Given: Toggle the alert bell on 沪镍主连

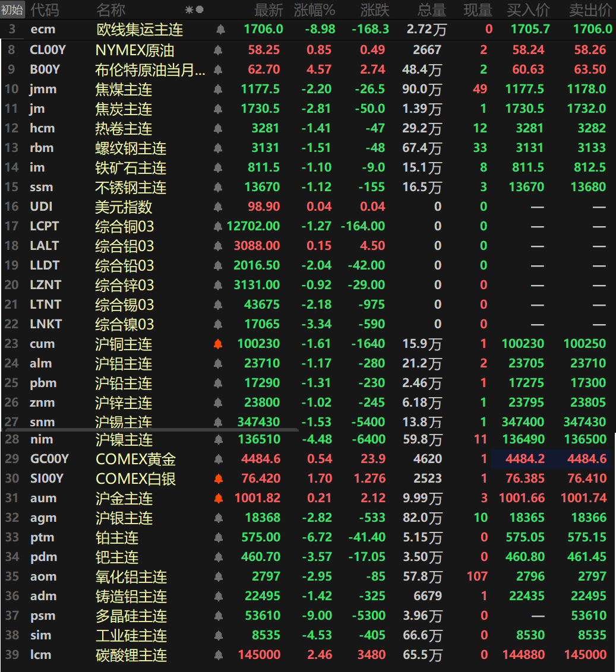Looking at the screenshot, I should tap(218, 439).
